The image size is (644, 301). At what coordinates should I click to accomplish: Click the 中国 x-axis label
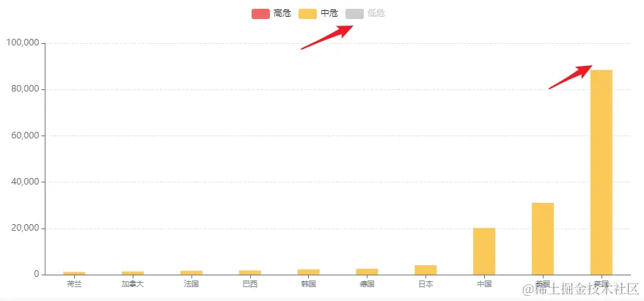tap(483, 283)
